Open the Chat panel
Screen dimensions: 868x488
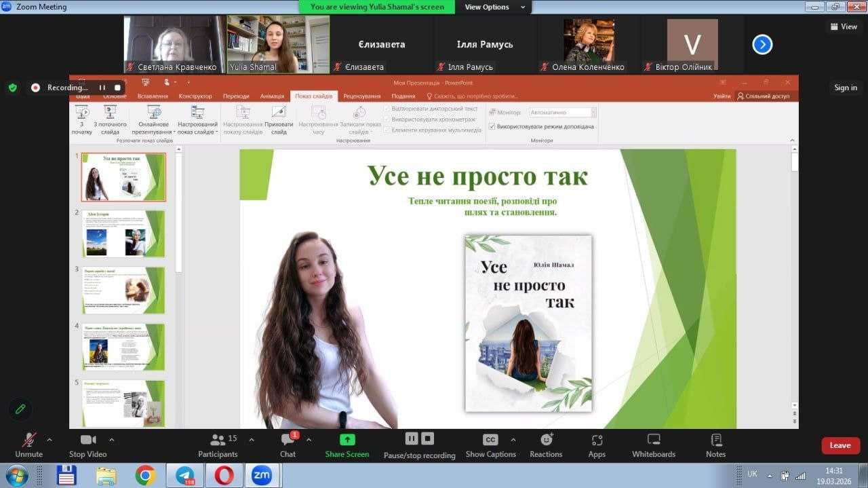tap(288, 440)
